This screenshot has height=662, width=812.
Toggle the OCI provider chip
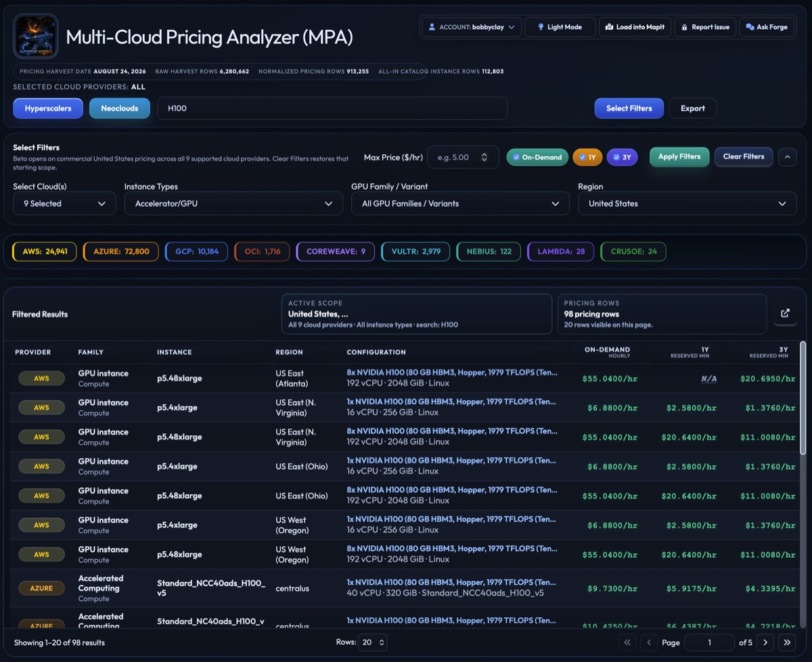[263, 251]
